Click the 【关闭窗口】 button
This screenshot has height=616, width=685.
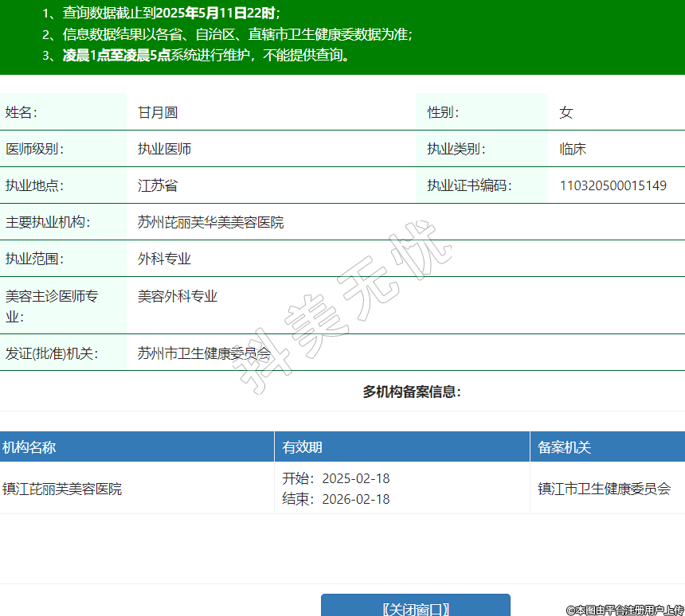pos(416,608)
